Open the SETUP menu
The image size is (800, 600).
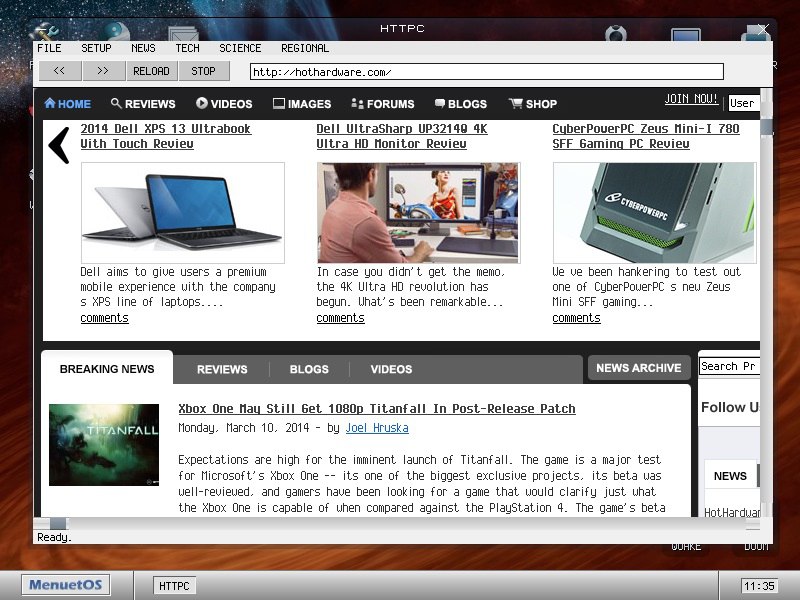96,48
